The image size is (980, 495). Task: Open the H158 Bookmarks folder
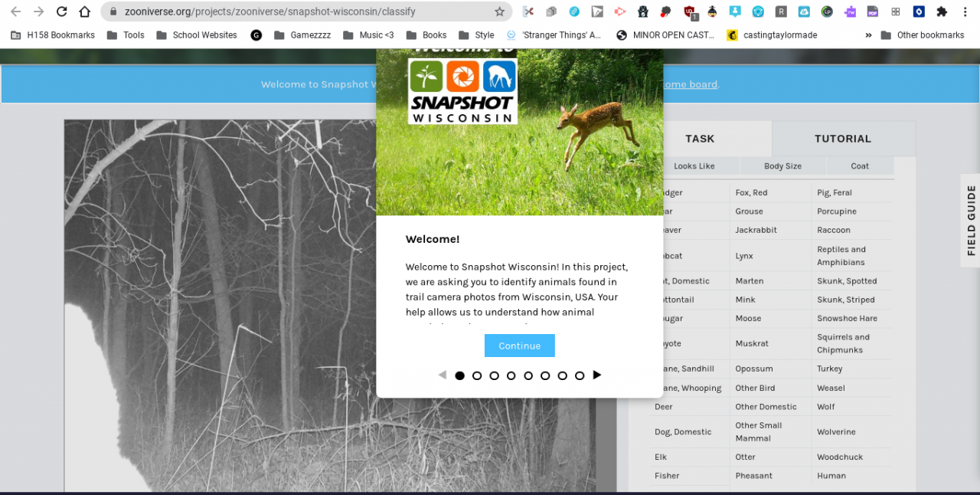(53, 34)
